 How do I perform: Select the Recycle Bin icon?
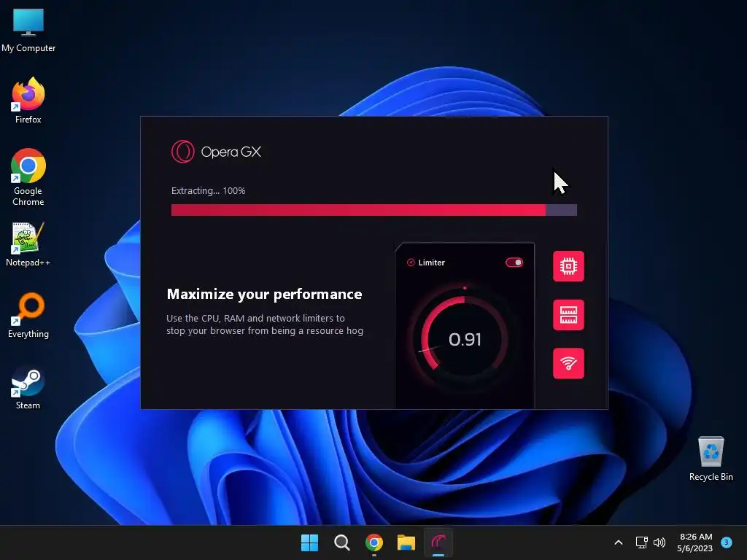click(711, 459)
